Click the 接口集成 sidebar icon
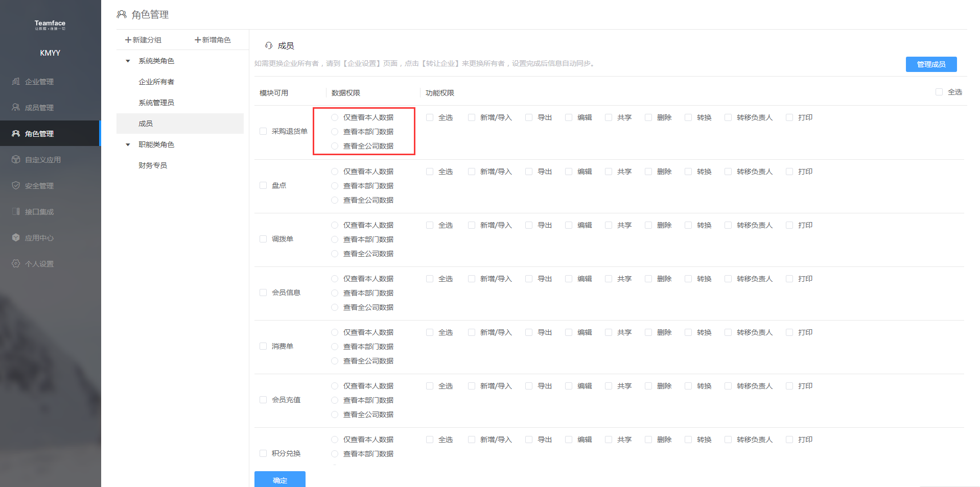 click(16, 212)
